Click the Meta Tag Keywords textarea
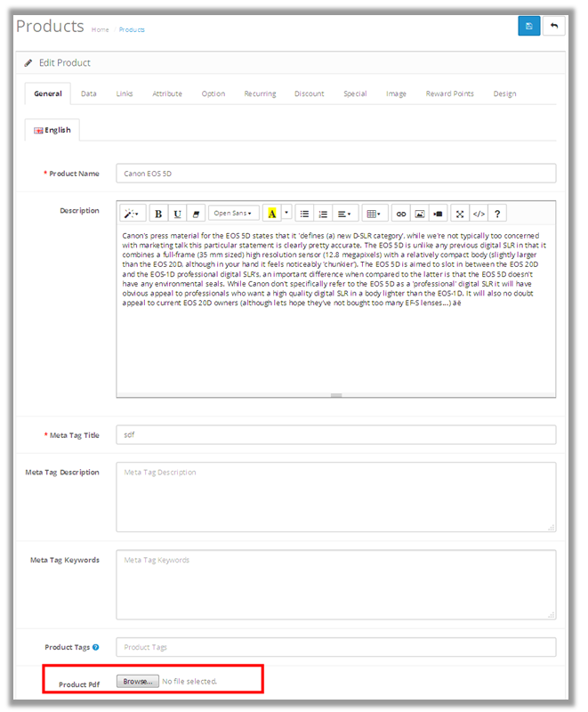 click(335, 585)
